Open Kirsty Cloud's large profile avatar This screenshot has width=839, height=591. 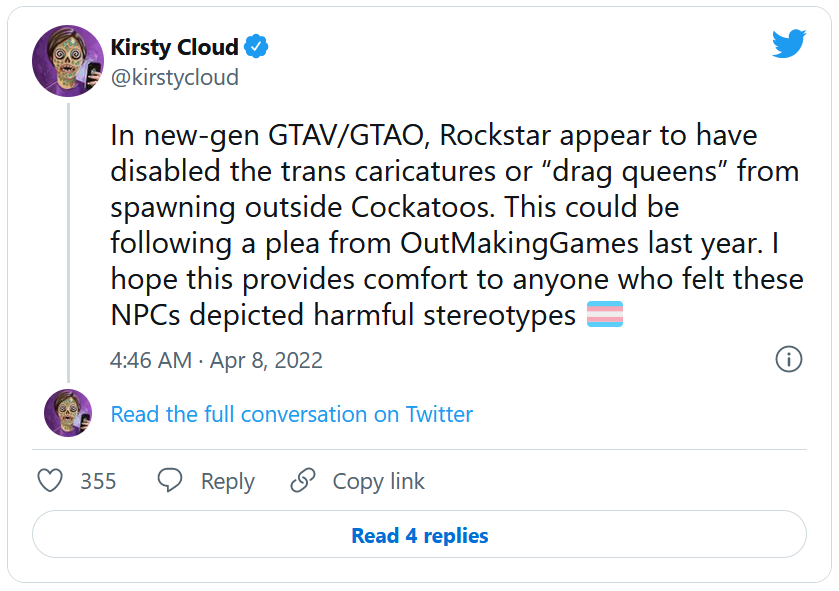pos(68,60)
